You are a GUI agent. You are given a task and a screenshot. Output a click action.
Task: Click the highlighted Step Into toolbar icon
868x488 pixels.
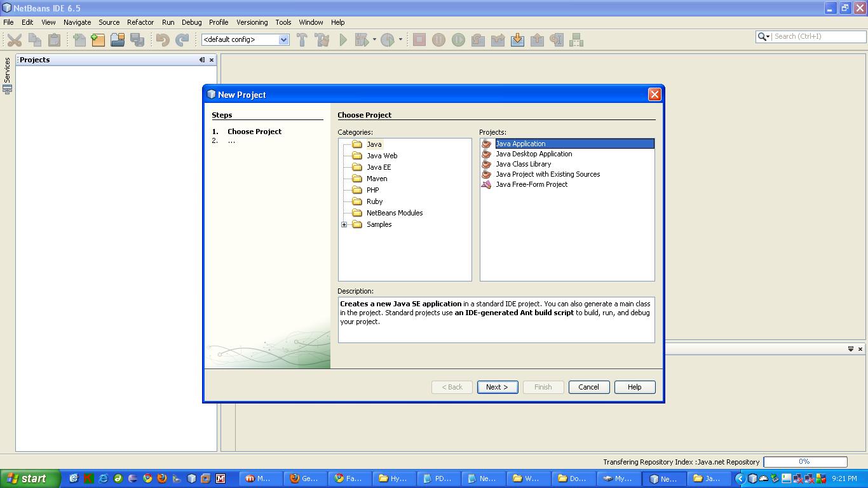point(517,40)
